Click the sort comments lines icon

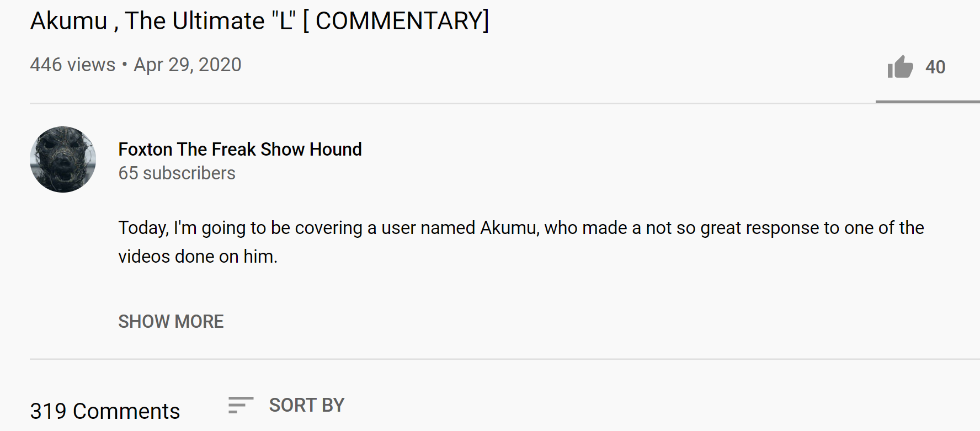coord(241,405)
